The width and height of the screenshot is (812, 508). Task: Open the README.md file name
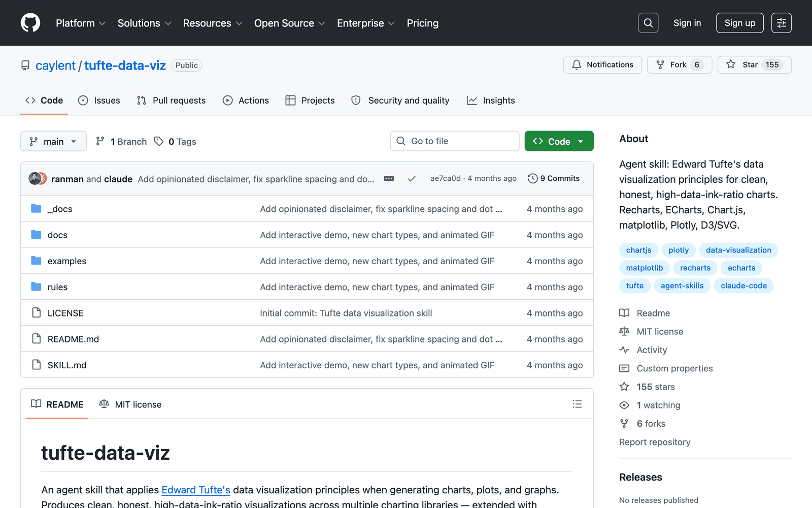tap(73, 339)
